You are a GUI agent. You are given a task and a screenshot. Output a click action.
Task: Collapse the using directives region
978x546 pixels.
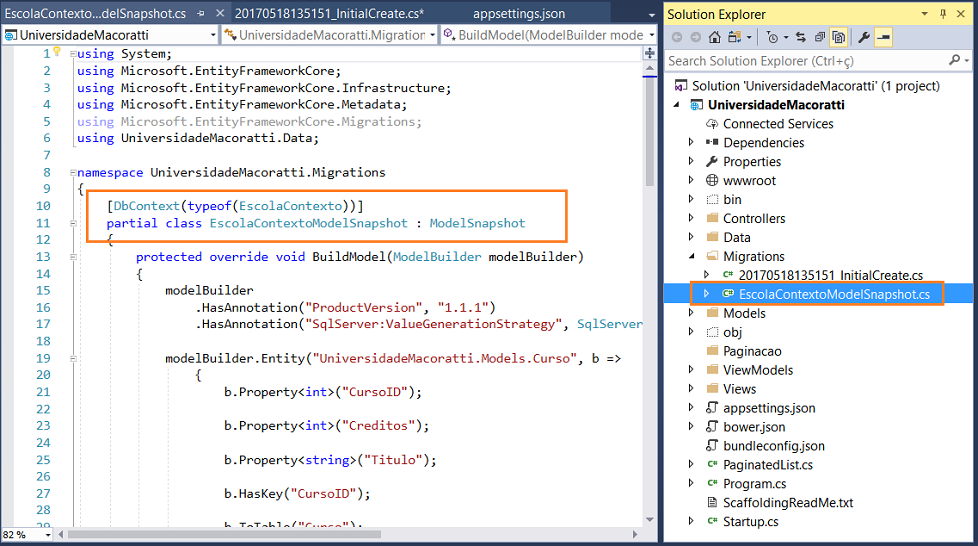[x=73, y=54]
